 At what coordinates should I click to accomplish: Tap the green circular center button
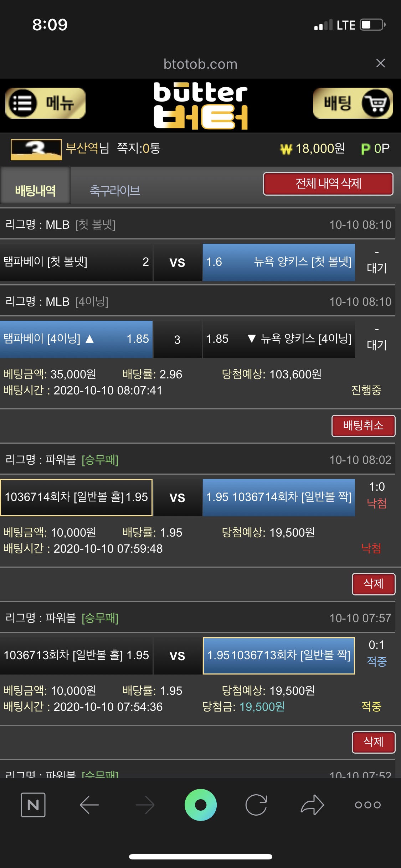(200, 805)
